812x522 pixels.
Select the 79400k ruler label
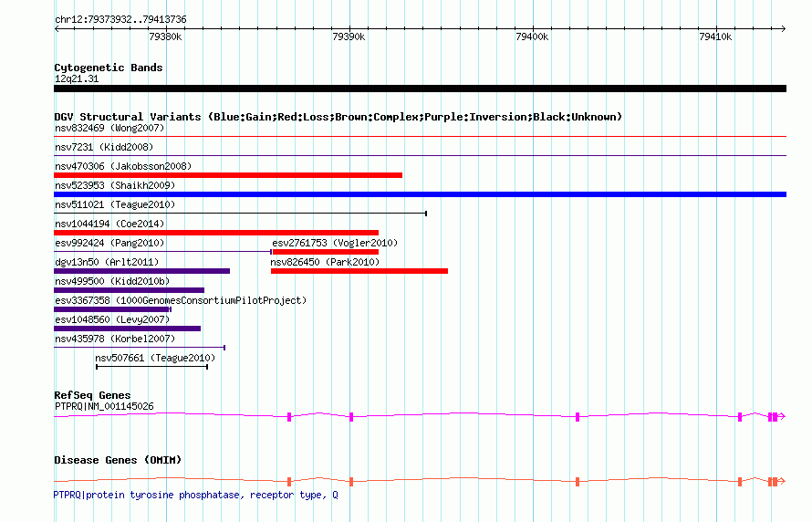(x=532, y=37)
